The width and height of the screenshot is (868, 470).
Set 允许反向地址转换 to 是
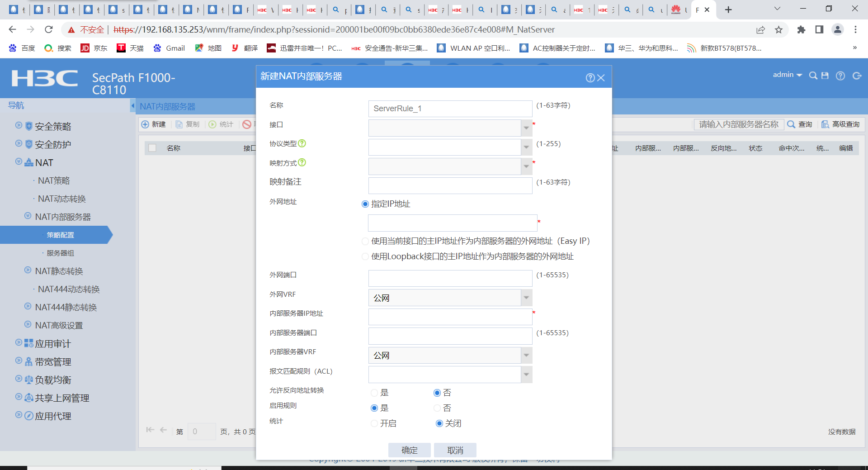click(374, 393)
